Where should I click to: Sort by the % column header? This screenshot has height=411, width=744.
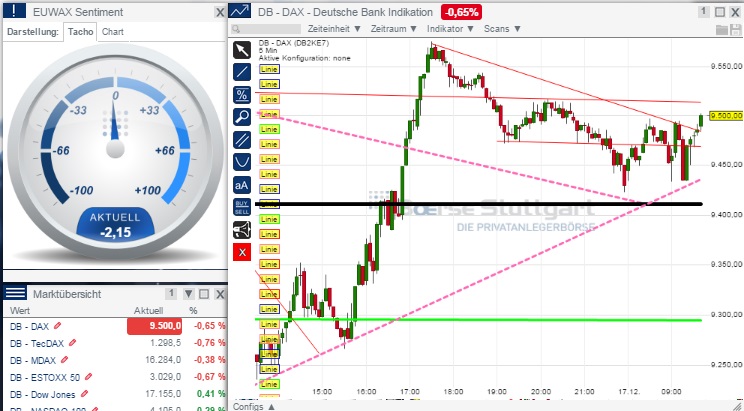coord(193,311)
